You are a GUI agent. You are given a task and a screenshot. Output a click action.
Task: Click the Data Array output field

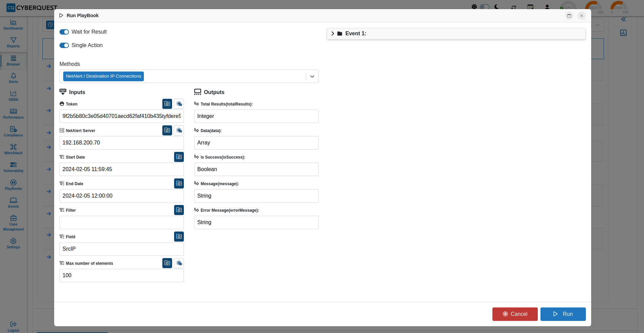tap(256, 143)
